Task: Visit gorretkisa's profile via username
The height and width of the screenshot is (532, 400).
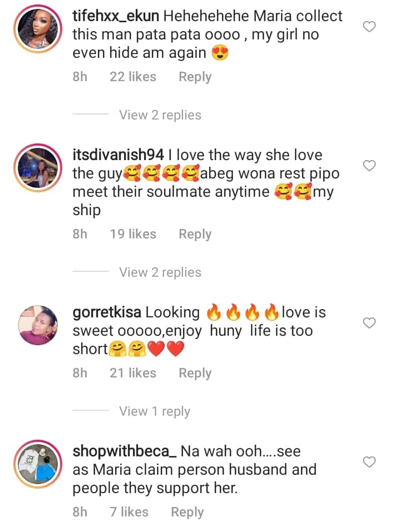Action: (107, 313)
